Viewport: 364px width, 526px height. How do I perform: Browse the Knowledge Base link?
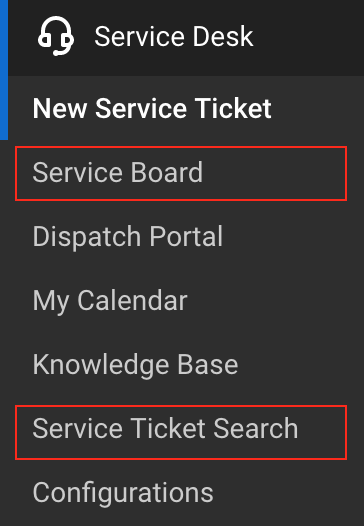click(x=135, y=365)
